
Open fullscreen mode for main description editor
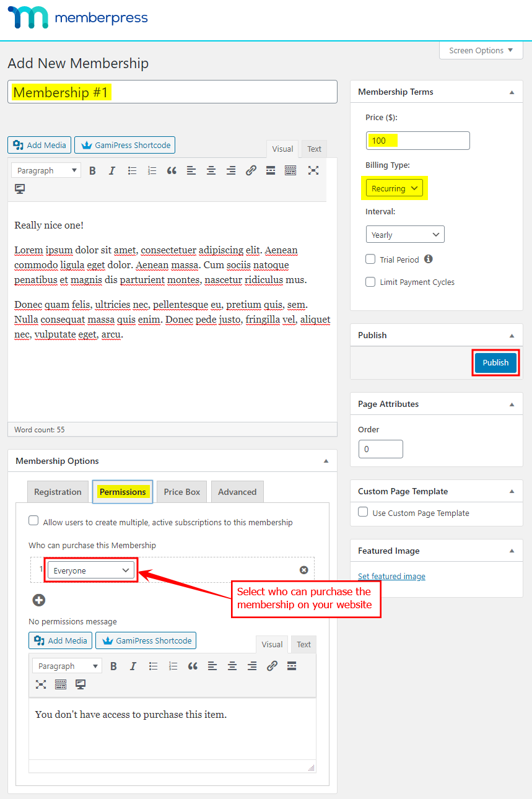(313, 170)
